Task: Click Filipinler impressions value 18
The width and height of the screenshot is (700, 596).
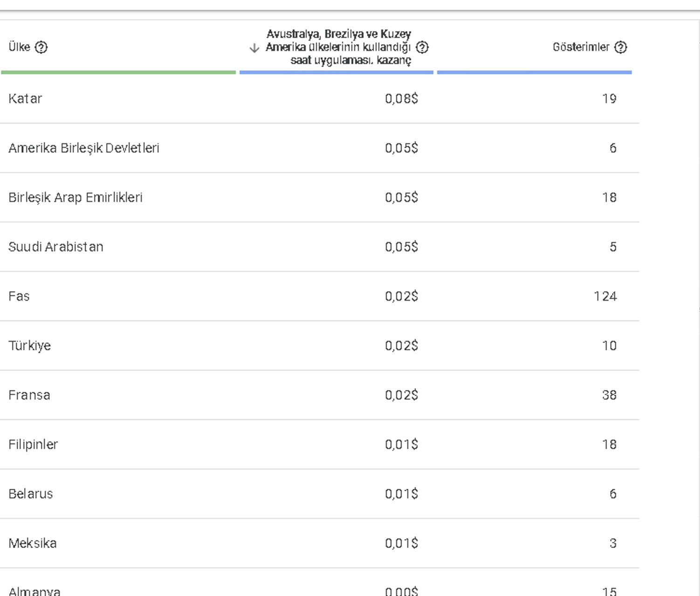Action: [x=609, y=445]
